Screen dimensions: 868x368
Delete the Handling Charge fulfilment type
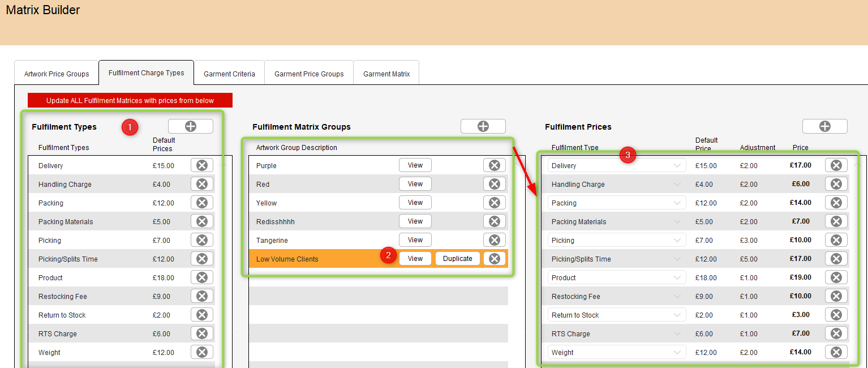coord(202,184)
